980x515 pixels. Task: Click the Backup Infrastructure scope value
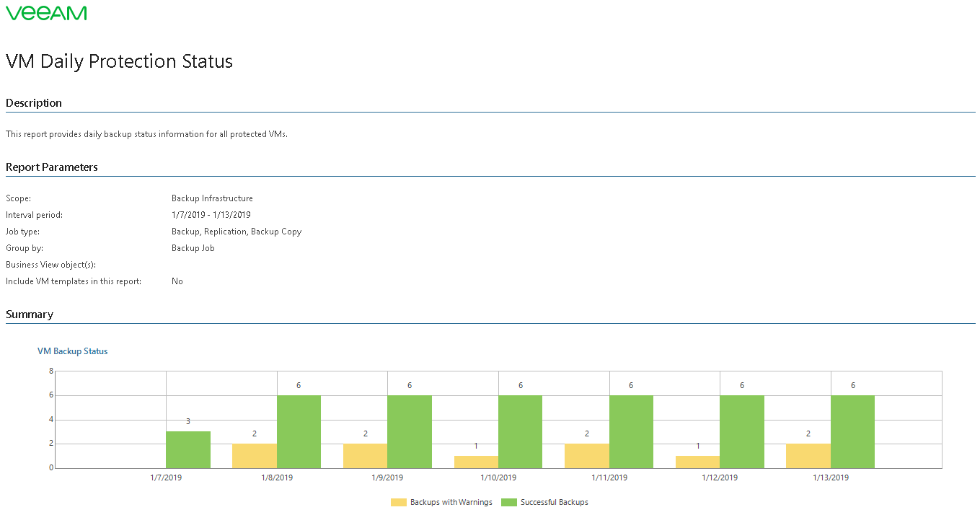212,198
